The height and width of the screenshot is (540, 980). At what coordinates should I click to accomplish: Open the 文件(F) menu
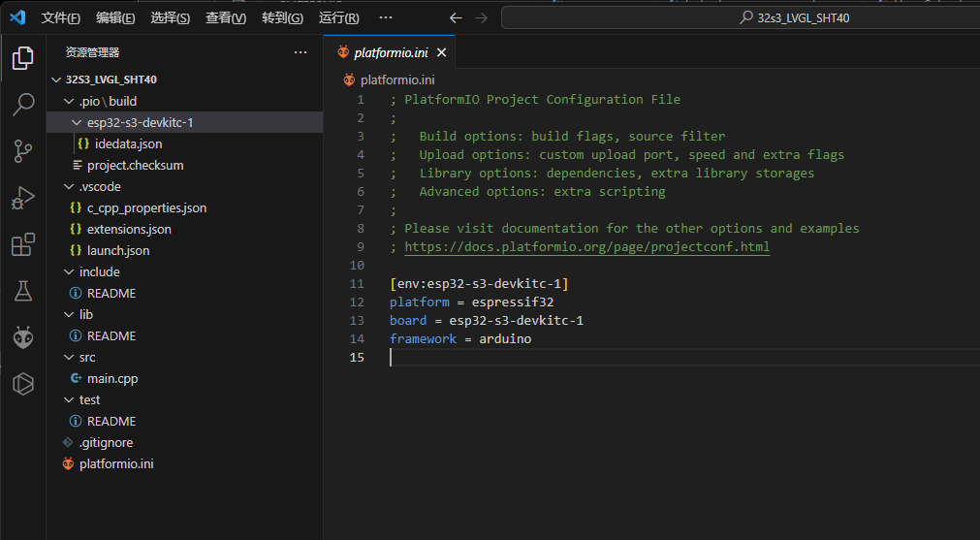pos(61,17)
